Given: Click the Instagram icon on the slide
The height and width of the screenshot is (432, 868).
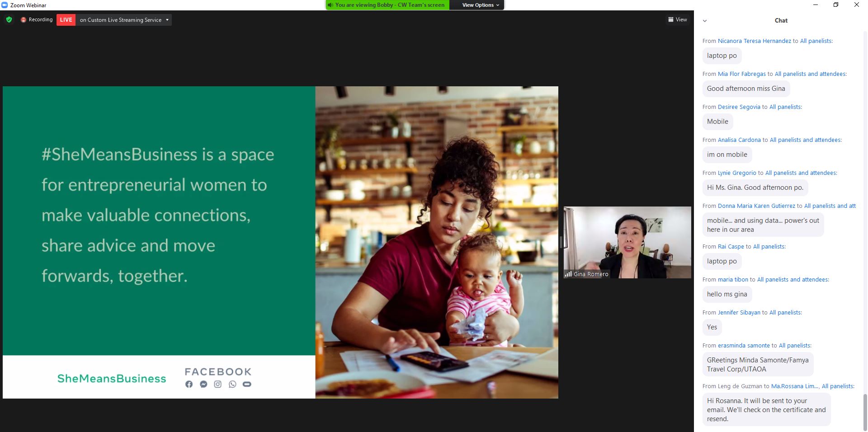Looking at the screenshot, I should pos(218,384).
